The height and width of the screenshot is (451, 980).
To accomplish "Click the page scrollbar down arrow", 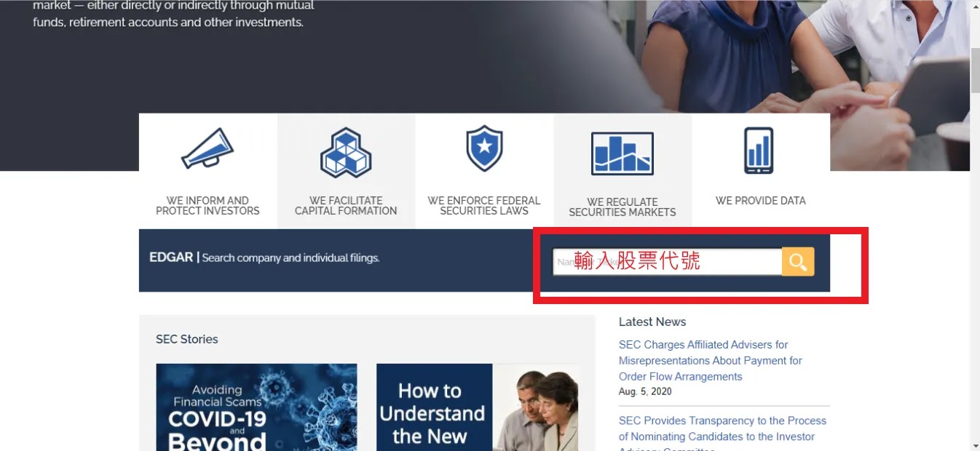I will [975, 445].
